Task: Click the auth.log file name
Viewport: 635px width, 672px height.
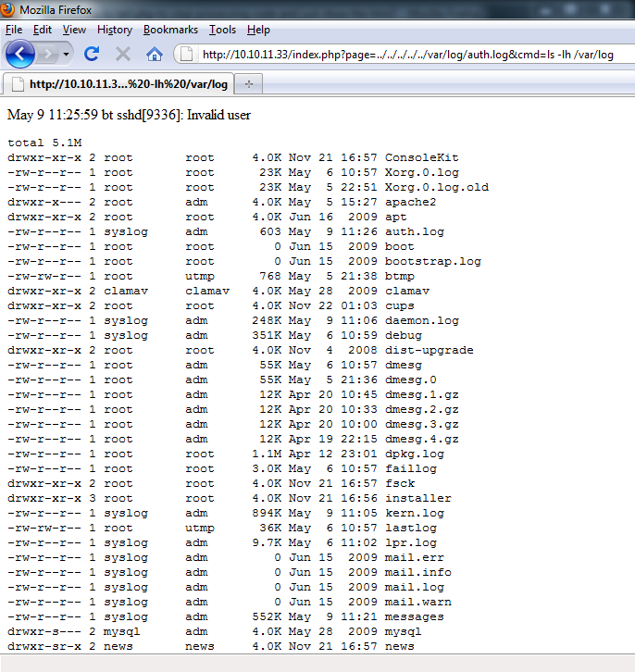Action: 415,231
